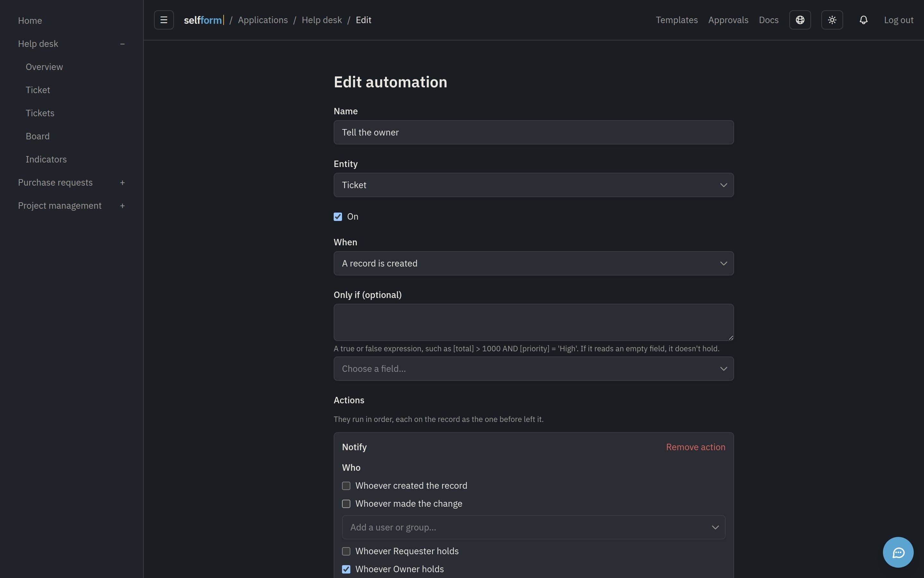924x578 pixels.
Task: Open the When trigger dropdown
Action: 534,263
